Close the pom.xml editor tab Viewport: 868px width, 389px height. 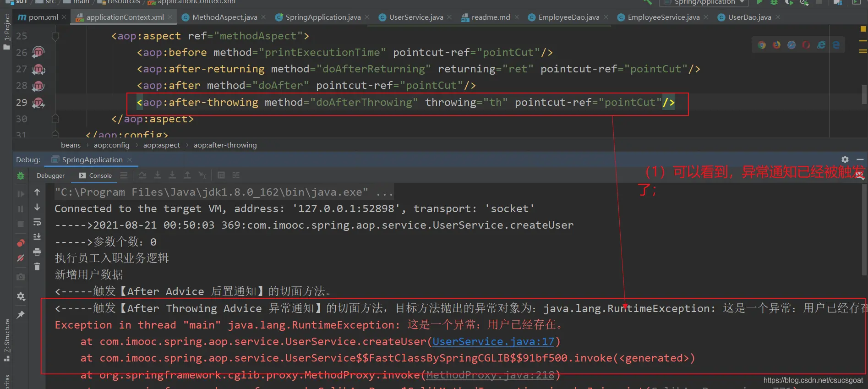(x=64, y=17)
